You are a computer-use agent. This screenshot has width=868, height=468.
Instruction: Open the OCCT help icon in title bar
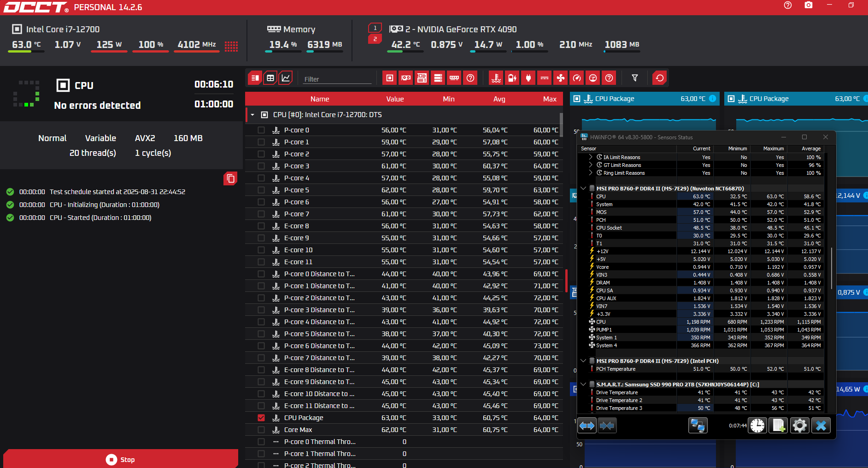pyautogui.click(x=788, y=5)
